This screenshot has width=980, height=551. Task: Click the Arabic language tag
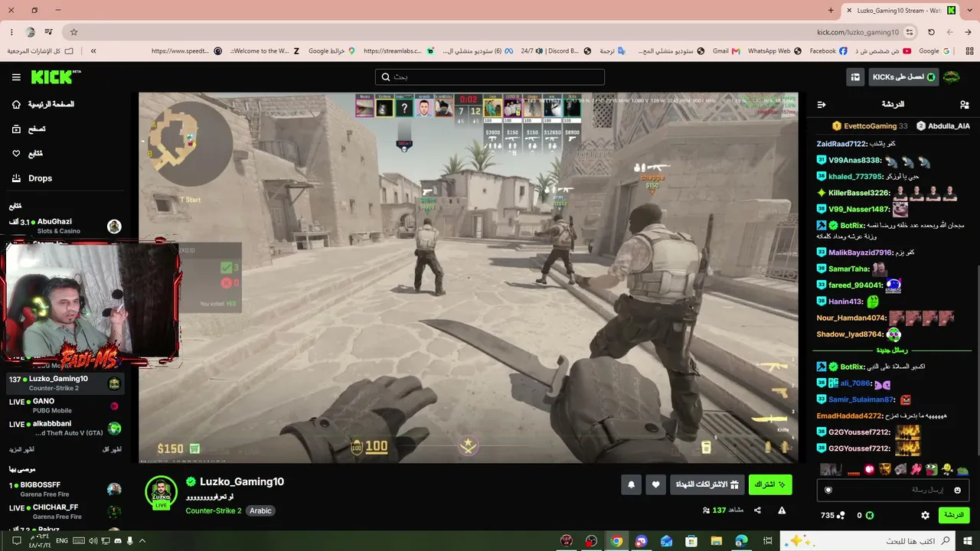pyautogui.click(x=260, y=510)
